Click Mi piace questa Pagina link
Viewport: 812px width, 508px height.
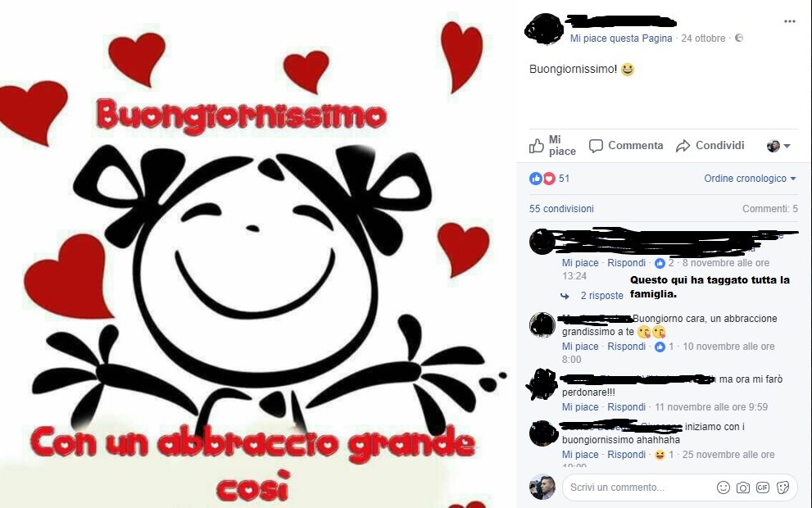[x=621, y=39]
